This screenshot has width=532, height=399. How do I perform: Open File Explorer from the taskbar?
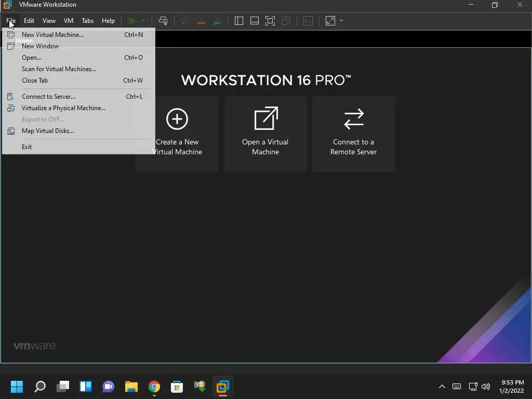point(131,387)
